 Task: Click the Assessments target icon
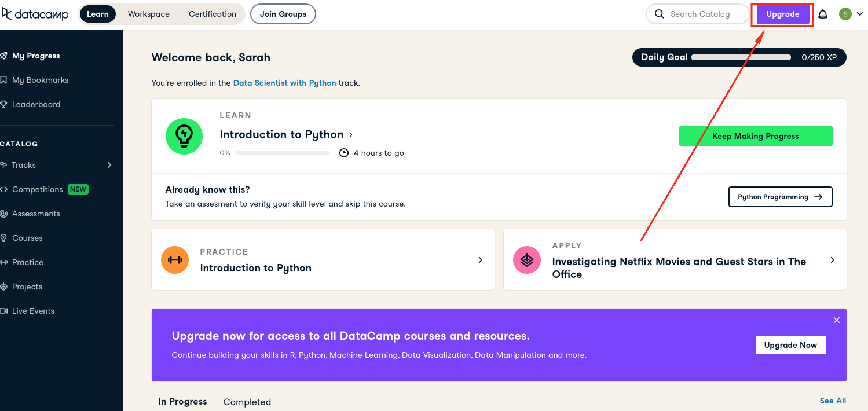point(3,214)
